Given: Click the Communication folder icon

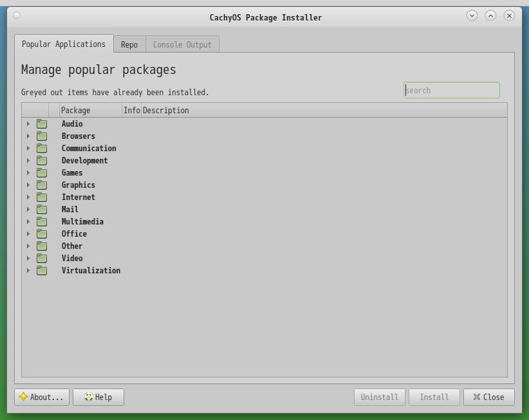Looking at the screenshot, I should click(42, 149).
